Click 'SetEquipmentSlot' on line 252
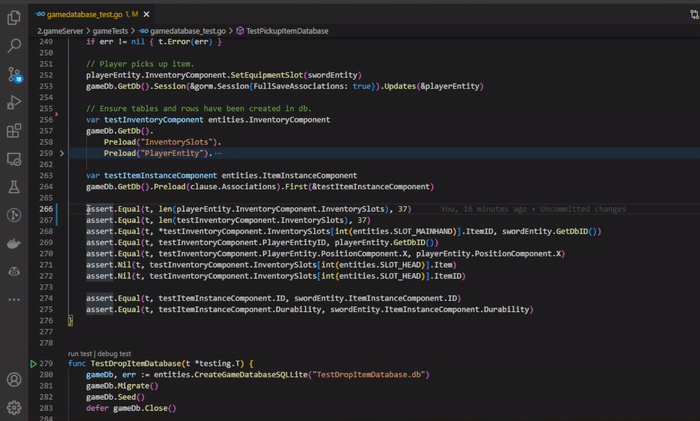 tap(267, 75)
